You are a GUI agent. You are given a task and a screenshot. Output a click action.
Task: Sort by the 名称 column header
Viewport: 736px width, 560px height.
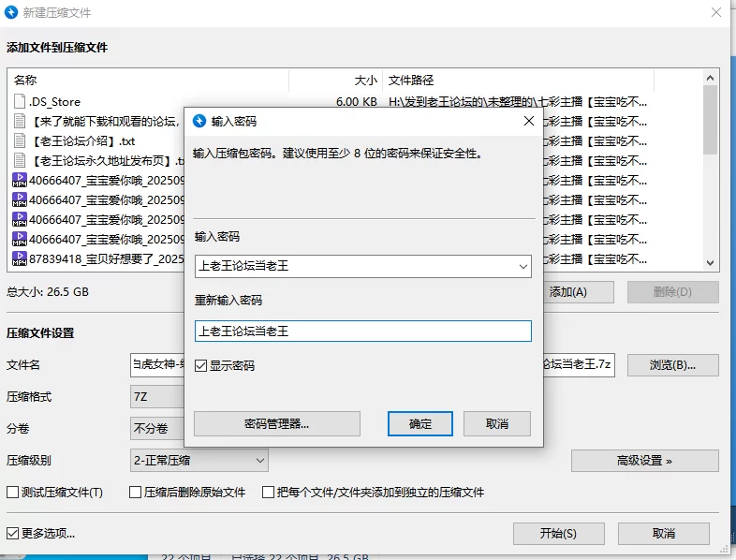point(148,81)
